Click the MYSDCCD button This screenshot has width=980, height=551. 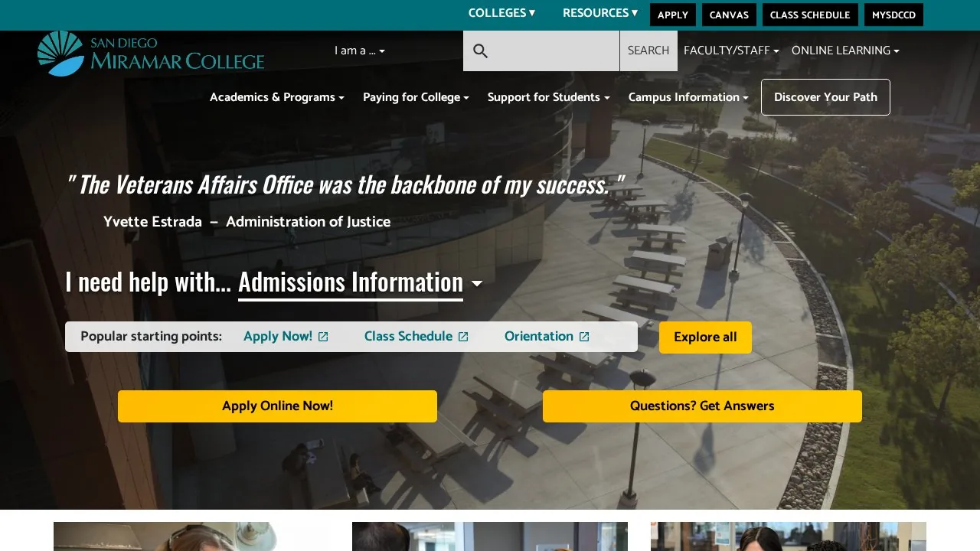point(893,15)
